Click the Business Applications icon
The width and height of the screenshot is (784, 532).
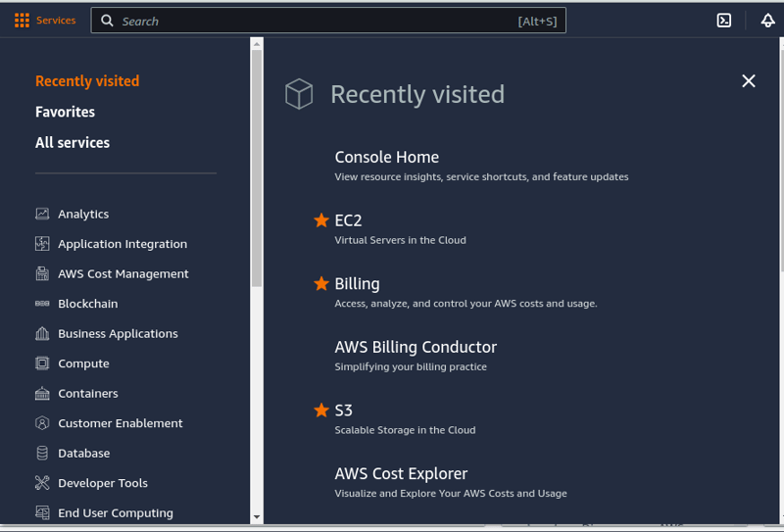(42, 333)
